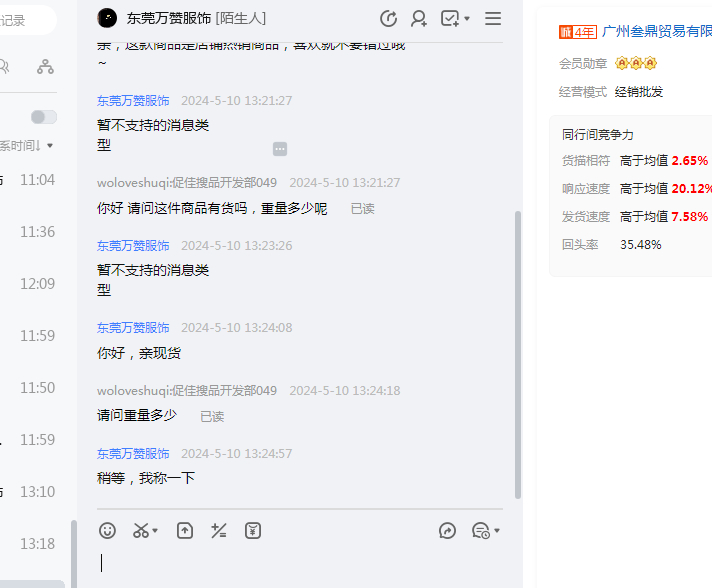Open the emoji picker smiley icon
Image resolution: width=712 pixels, height=588 pixels.
point(107,530)
